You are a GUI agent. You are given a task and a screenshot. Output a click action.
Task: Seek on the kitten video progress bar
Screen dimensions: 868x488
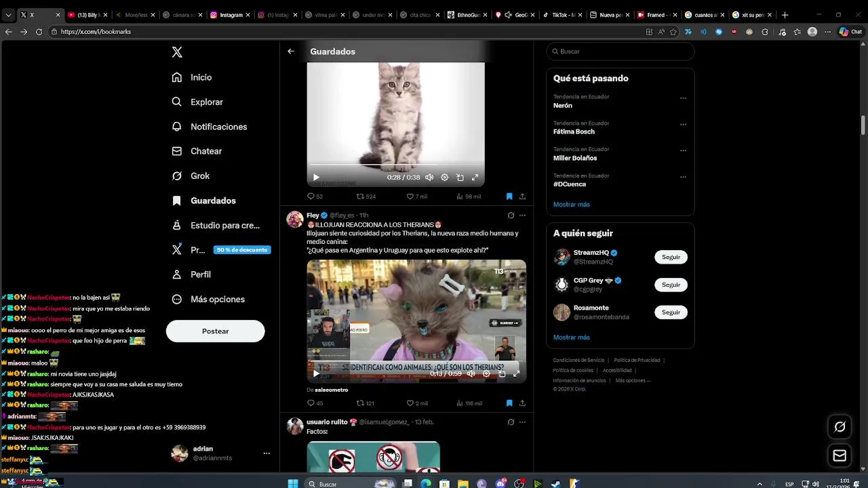click(395, 165)
